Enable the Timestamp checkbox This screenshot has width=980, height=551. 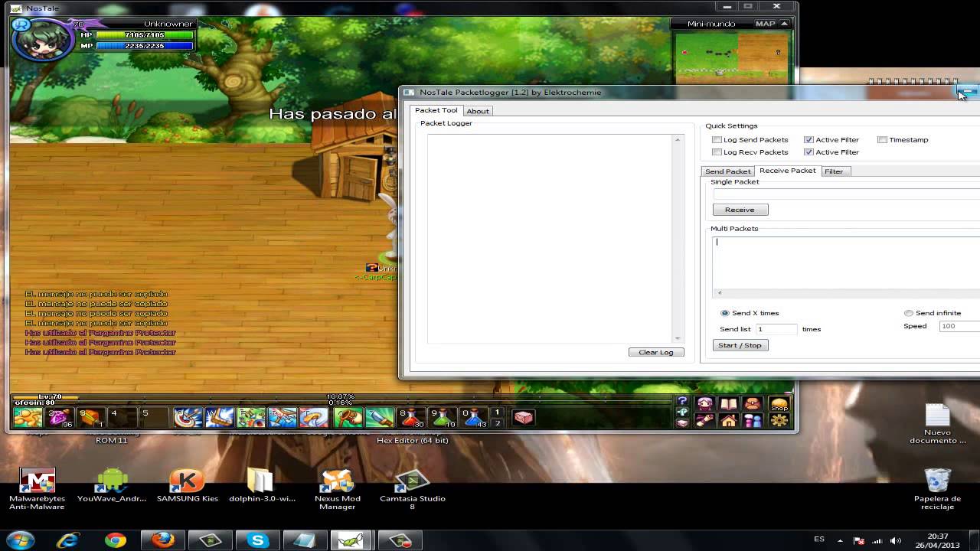click(882, 140)
